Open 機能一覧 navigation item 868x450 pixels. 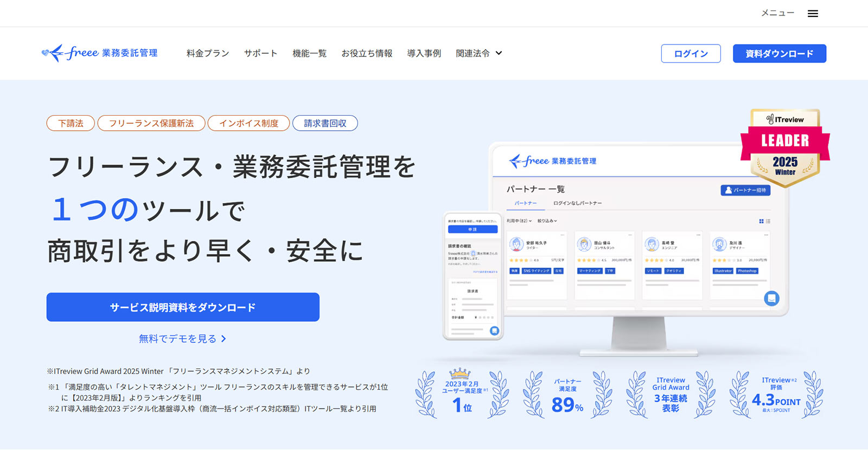(309, 53)
